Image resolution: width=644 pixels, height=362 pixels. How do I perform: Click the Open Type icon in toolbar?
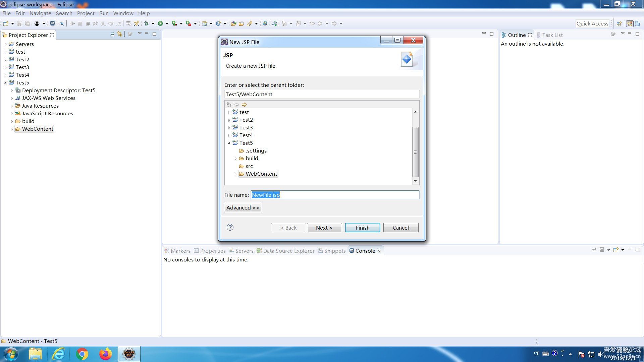tap(234, 23)
